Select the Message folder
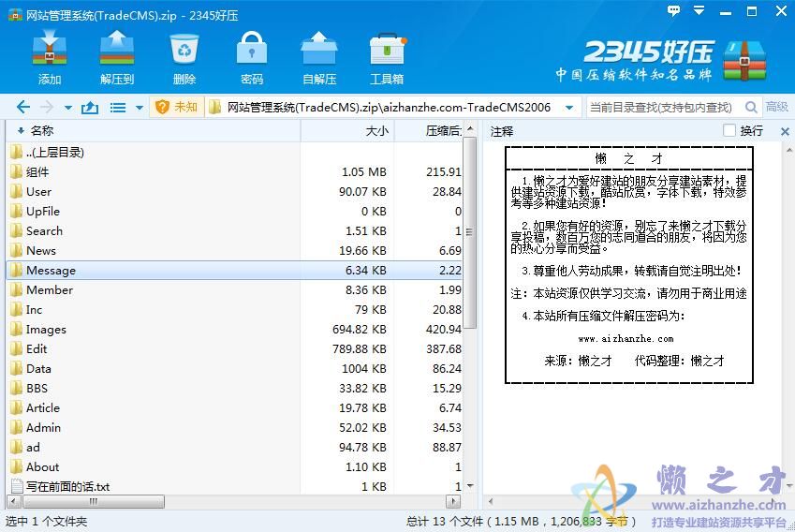 [x=234, y=271]
